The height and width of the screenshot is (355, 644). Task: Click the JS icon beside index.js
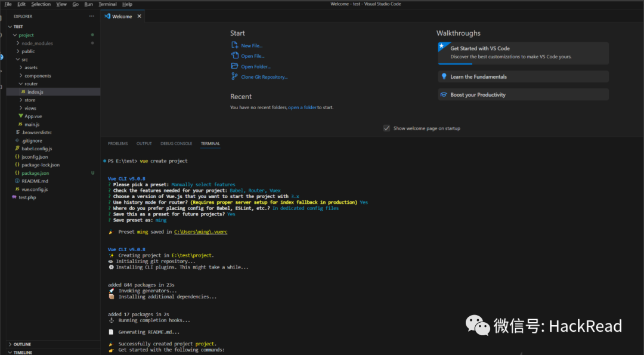pyautogui.click(x=23, y=92)
